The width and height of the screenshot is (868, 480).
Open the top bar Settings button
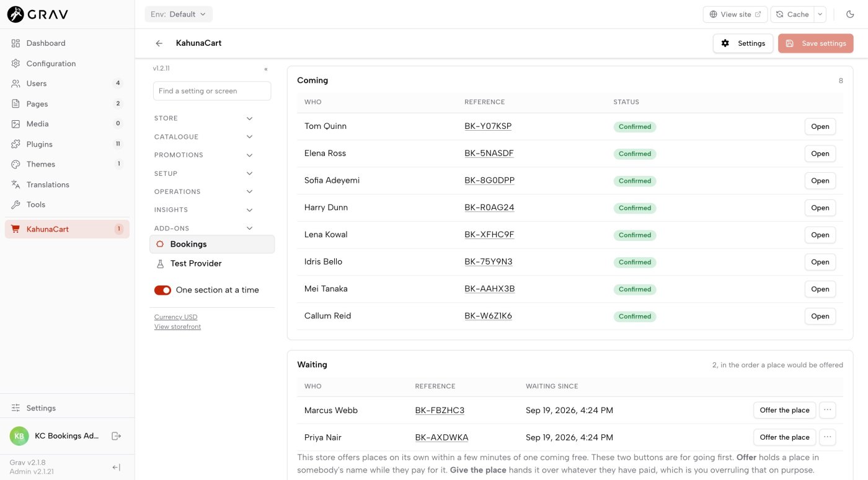pos(743,43)
